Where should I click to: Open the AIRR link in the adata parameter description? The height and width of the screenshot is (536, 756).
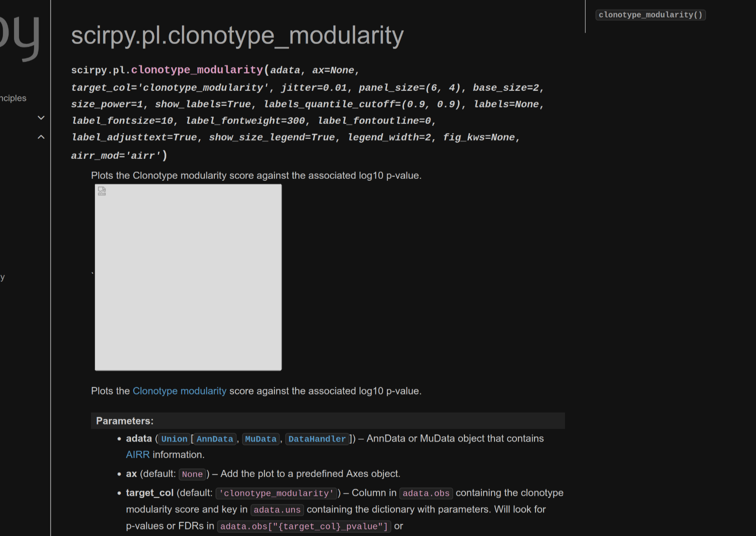tap(137, 455)
